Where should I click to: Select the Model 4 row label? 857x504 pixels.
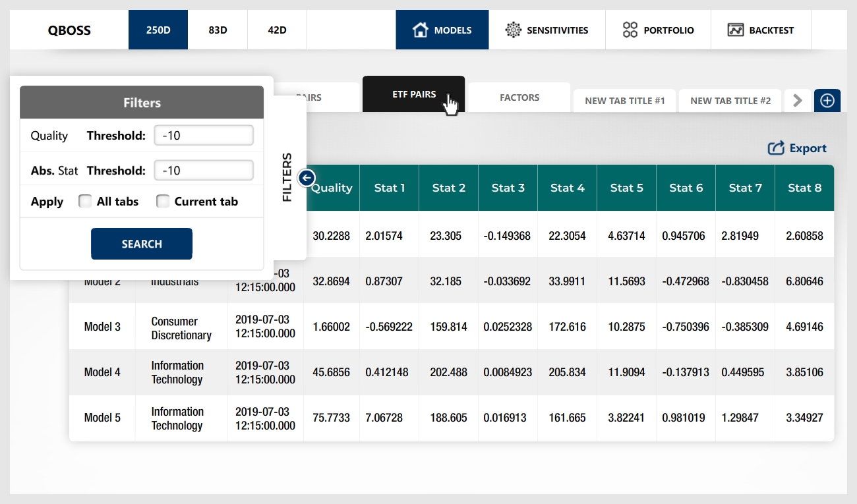pyautogui.click(x=102, y=372)
